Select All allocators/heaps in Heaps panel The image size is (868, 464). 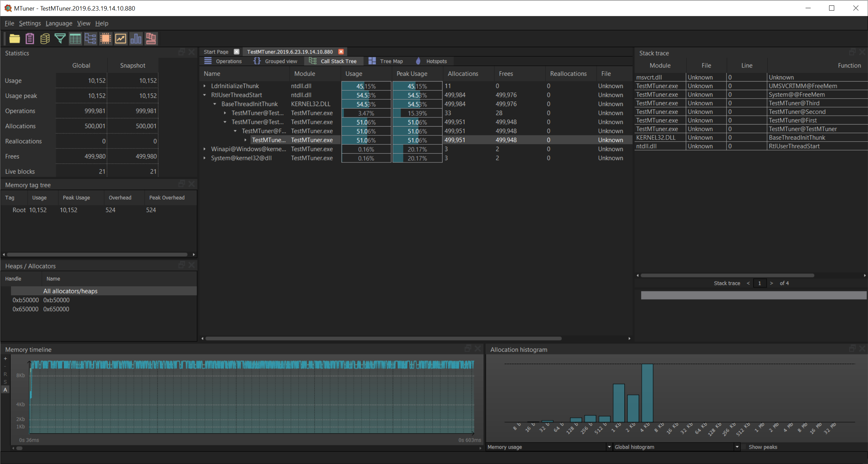coord(70,291)
